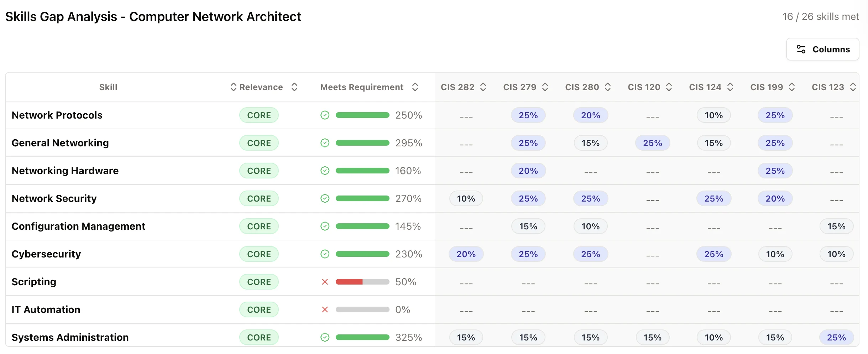868x354 pixels.
Task: Click the Scripting 50% progress bar
Action: tap(362, 282)
